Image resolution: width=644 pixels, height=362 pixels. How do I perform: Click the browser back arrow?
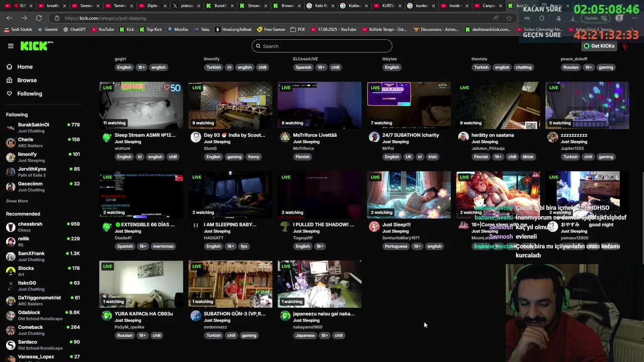(10, 18)
